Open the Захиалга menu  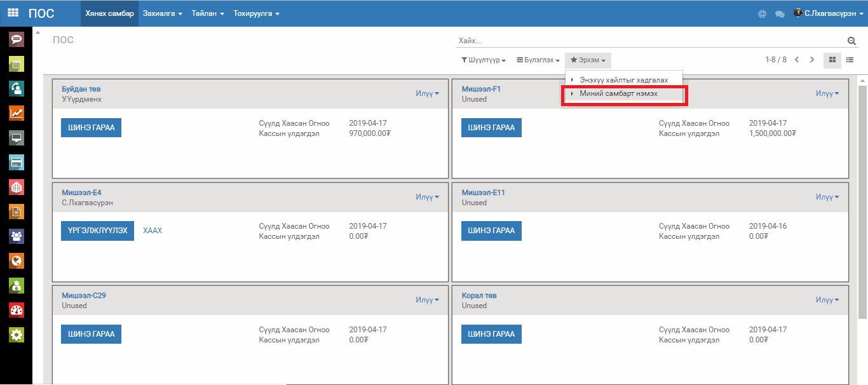point(163,13)
